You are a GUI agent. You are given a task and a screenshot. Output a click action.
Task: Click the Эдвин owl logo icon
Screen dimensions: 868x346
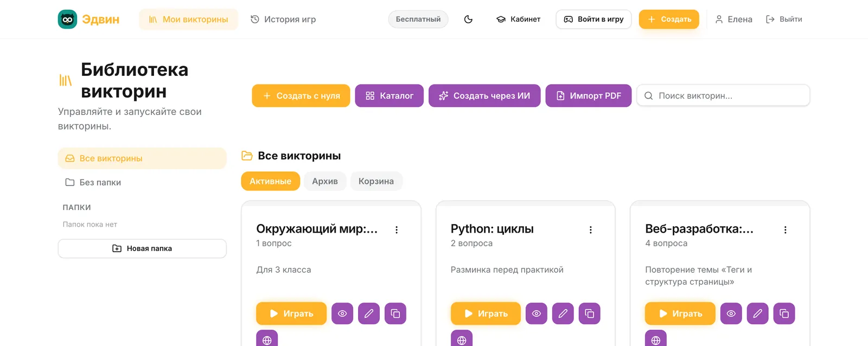[x=67, y=19]
